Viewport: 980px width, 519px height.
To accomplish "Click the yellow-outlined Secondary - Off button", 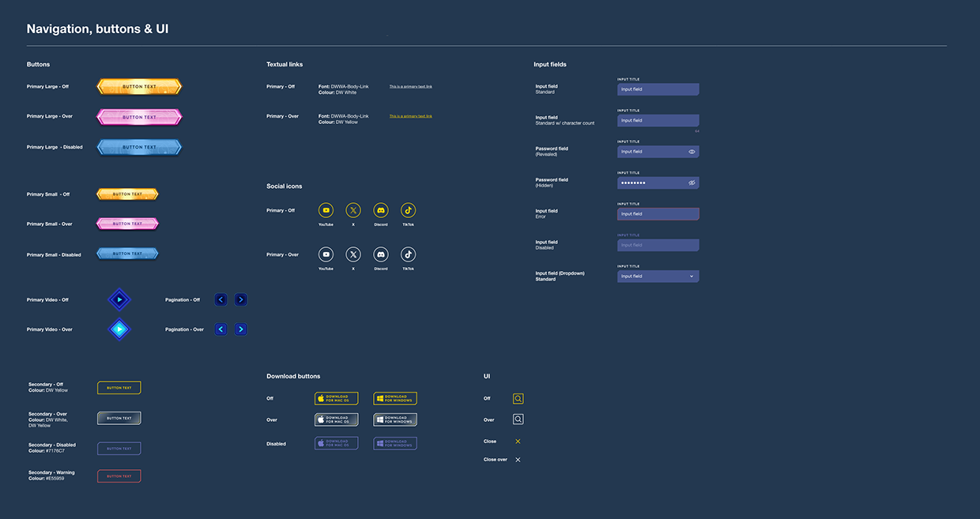I will tap(119, 388).
